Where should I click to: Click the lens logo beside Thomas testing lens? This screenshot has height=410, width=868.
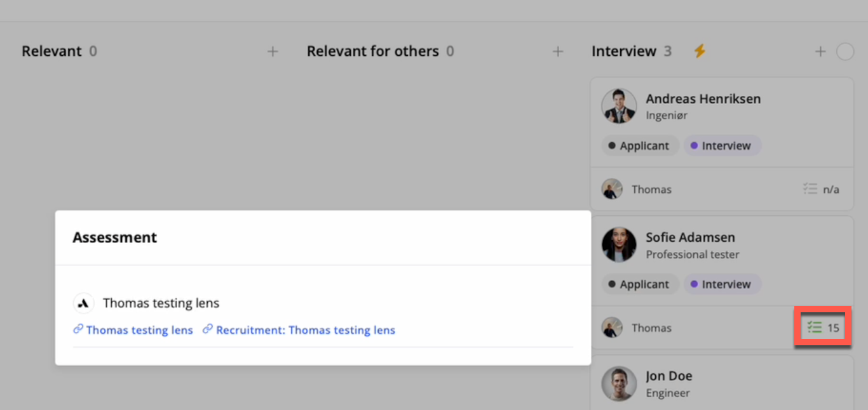click(x=83, y=303)
